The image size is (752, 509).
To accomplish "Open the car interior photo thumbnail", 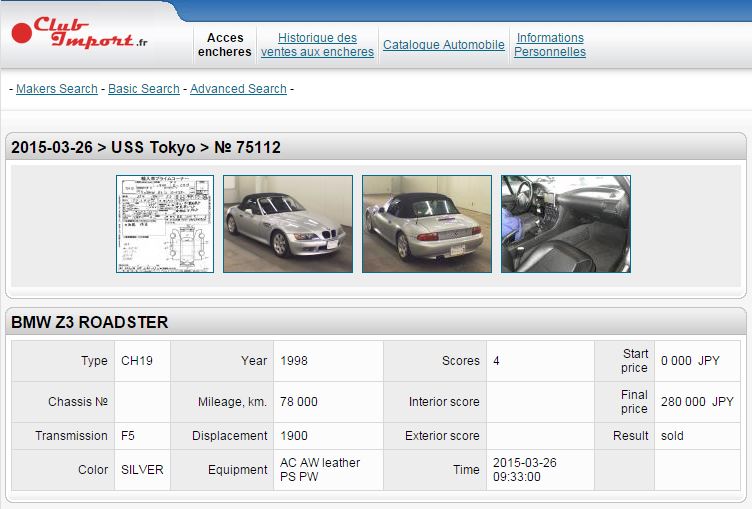I will pyautogui.click(x=565, y=224).
